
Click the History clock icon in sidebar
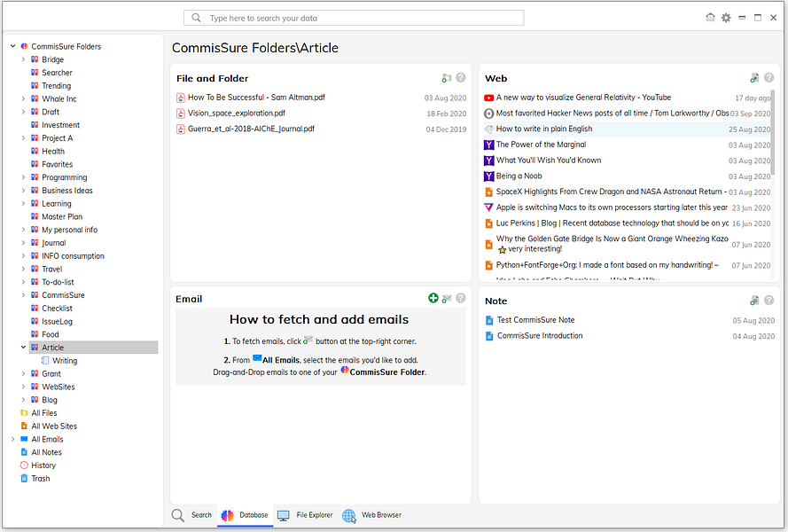[24, 465]
